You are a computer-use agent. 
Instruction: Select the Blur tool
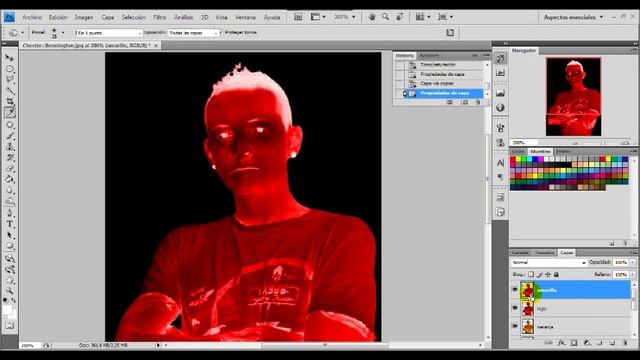(x=9, y=191)
